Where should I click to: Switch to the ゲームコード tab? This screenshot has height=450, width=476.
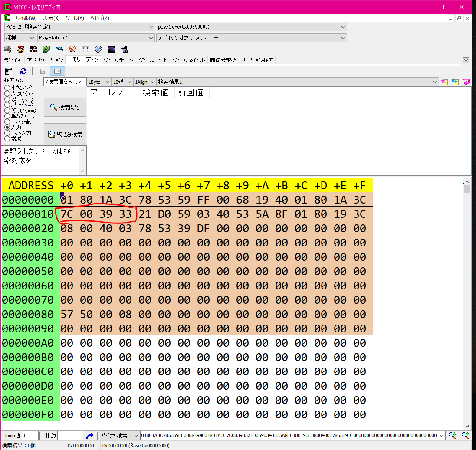[x=153, y=60]
